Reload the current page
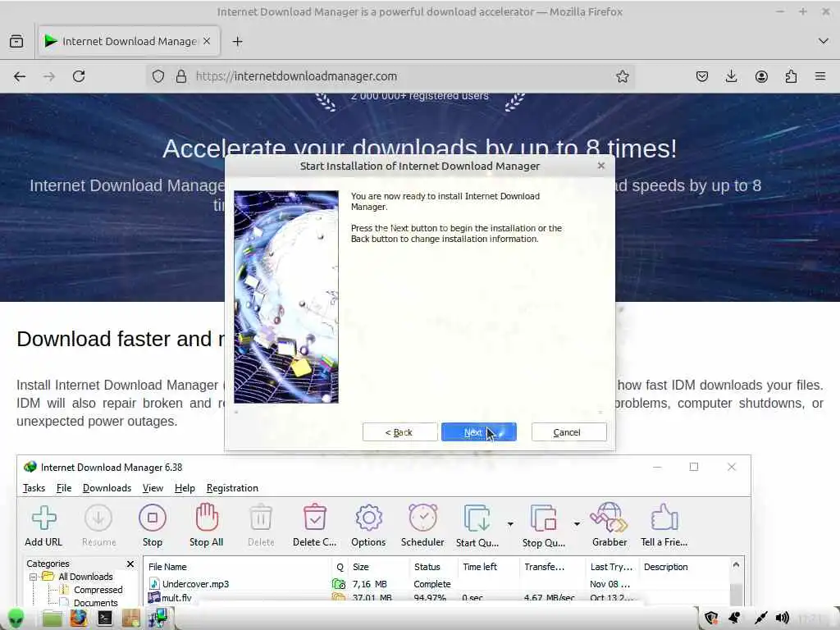This screenshot has height=630, width=840. pos(79,76)
